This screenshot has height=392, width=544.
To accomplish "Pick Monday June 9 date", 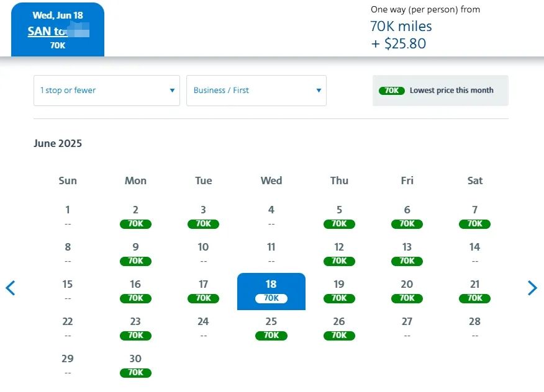I will (135, 254).
